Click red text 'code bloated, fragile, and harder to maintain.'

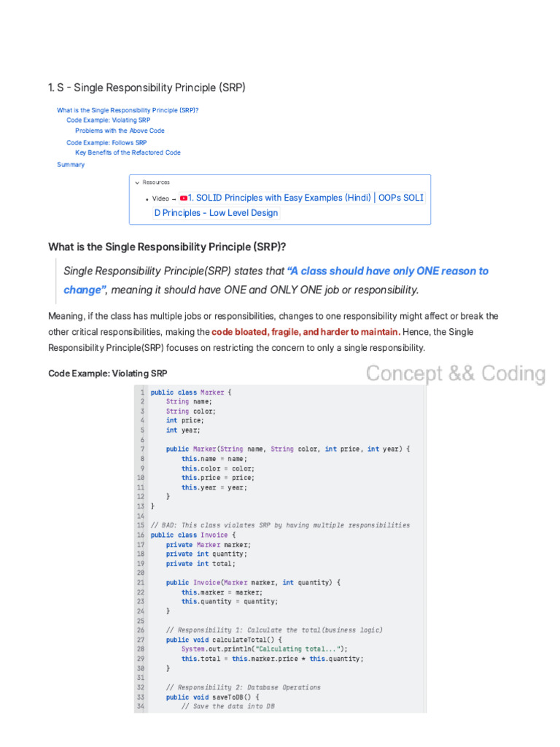(306, 332)
